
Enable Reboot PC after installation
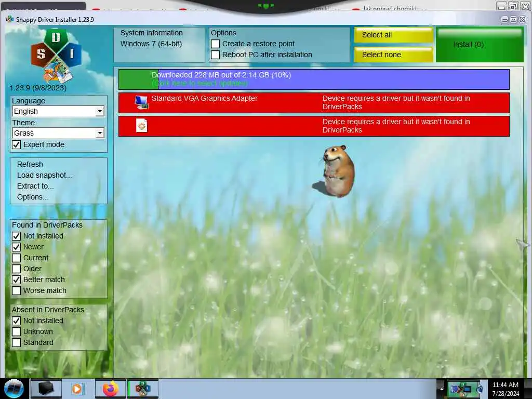215,55
